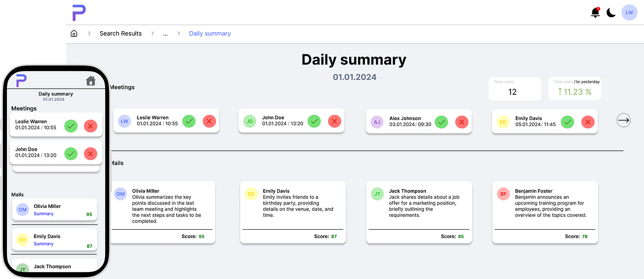Expand the breadcrumb ellipsis
Screen dimensions: 644x279
coord(166,33)
